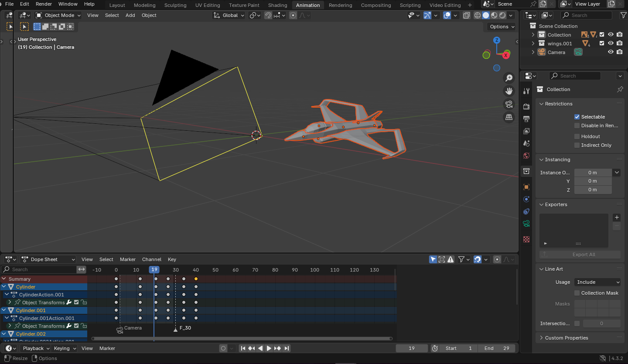Click the End frame 29 field
This screenshot has width=628, height=364.
(x=497, y=348)
